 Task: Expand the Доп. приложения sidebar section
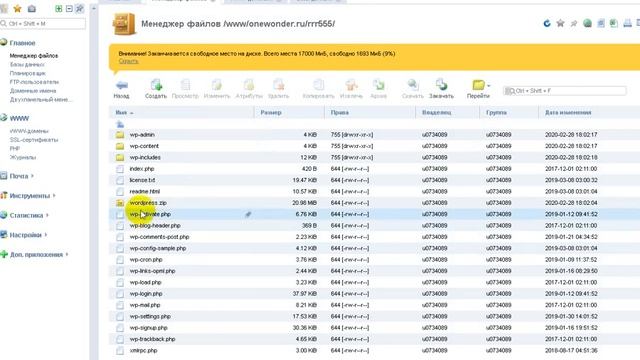(x=35, y=255)
